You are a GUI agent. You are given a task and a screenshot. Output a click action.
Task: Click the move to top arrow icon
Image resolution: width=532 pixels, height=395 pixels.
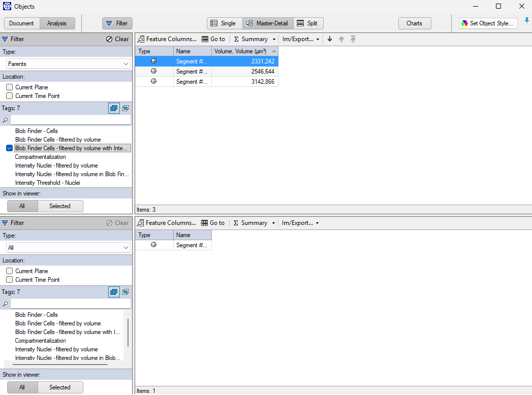pyautogui.click(x=353, y=39)
